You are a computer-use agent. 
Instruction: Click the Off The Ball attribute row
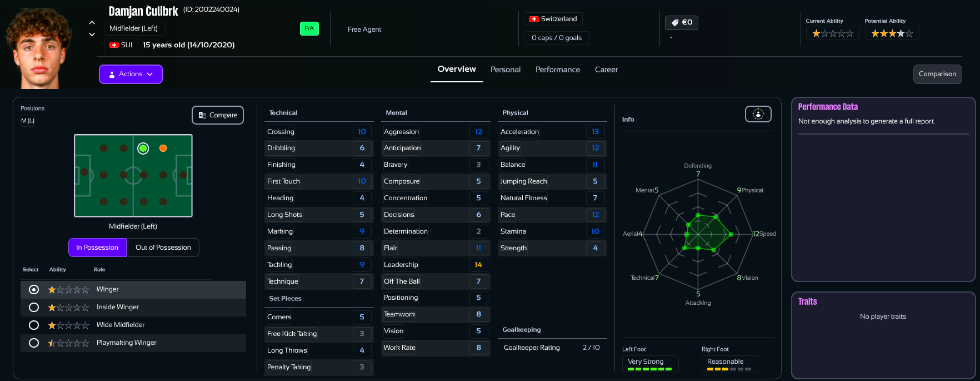(436, 281)
